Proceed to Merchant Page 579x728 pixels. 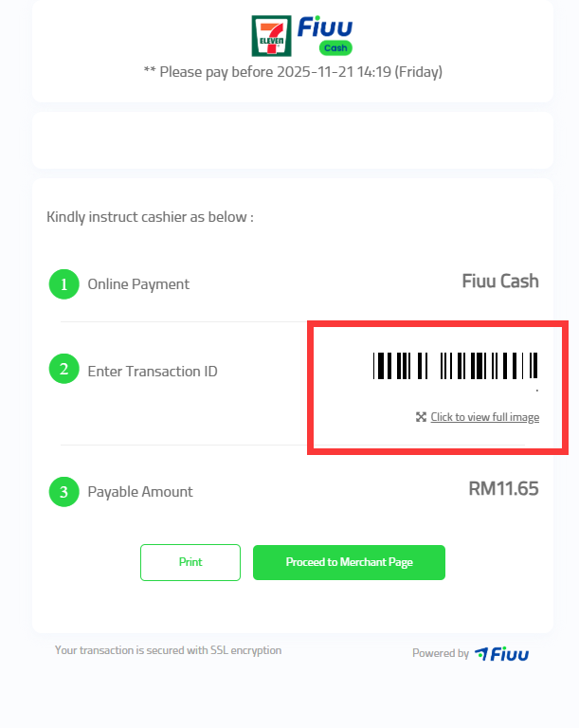click(349, 562)
